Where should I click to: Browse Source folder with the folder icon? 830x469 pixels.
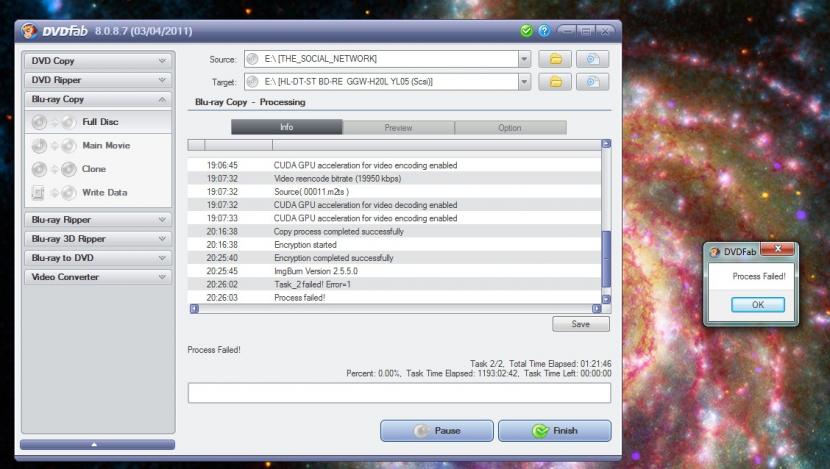[x=555, y=59]
